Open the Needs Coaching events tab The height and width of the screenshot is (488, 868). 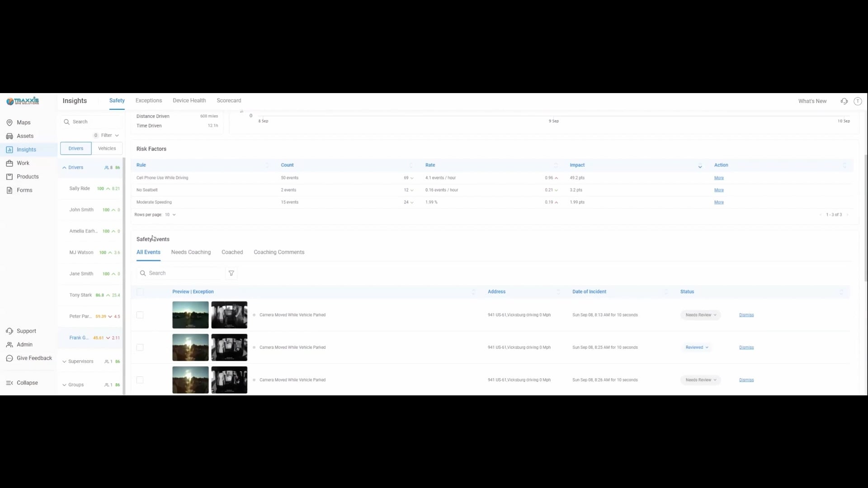[x=191, y=252]
